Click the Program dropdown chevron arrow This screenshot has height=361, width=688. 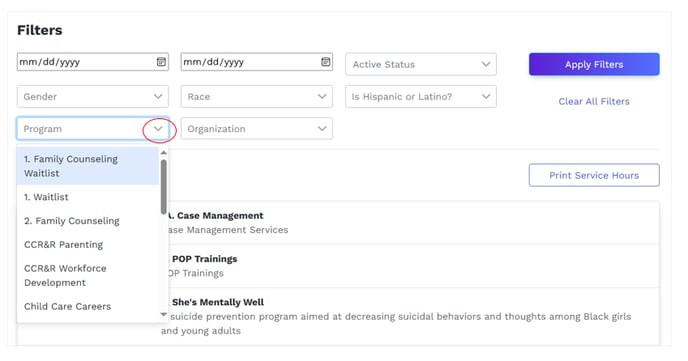pos(158,129)
